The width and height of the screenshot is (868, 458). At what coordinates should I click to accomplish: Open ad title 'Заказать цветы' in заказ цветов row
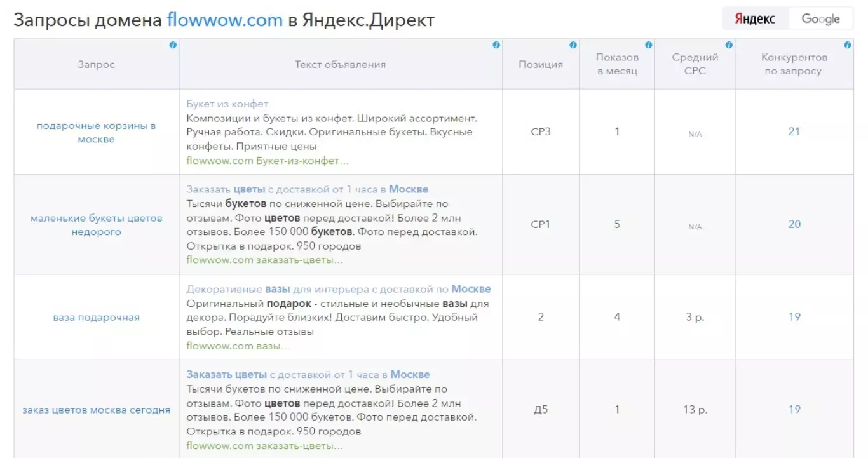308,375
